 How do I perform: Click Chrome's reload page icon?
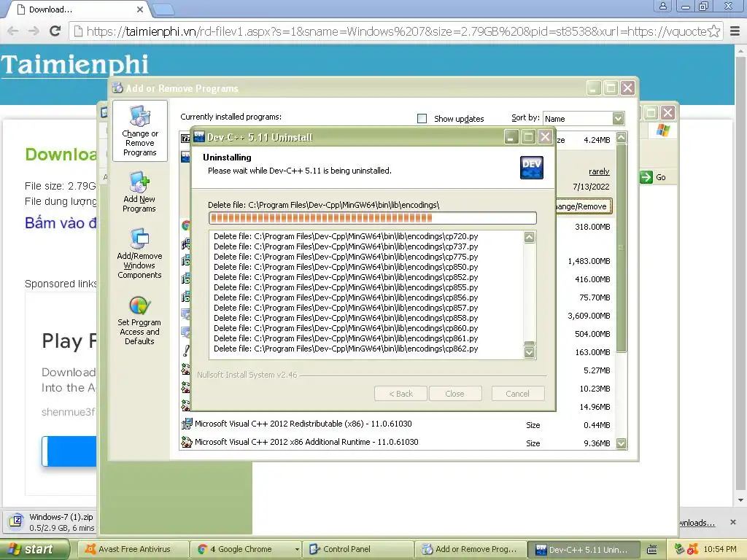pos(55,31)
